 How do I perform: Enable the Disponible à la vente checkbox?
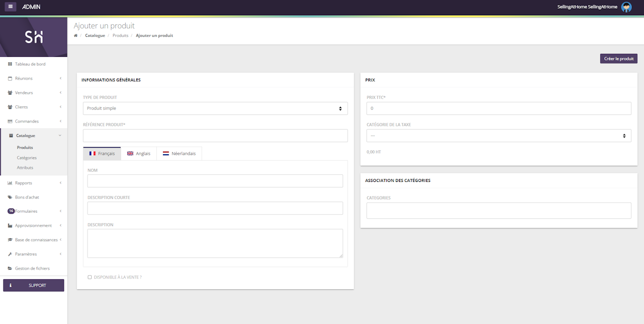(90, 277)
